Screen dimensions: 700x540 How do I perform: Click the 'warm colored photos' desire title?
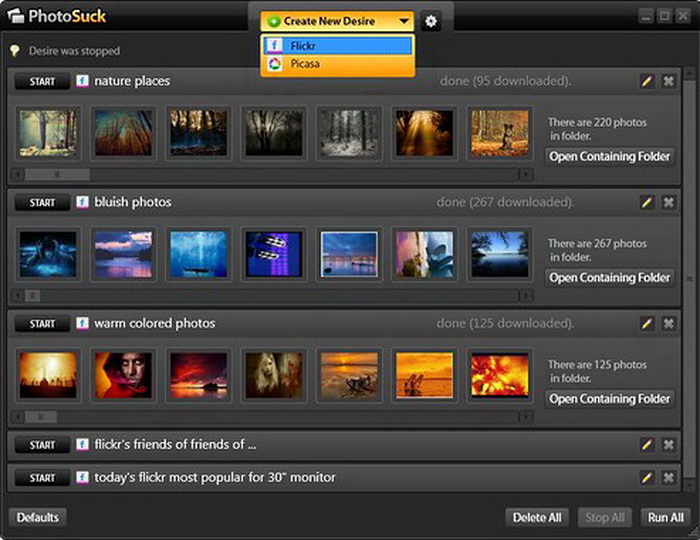point(154,324)
